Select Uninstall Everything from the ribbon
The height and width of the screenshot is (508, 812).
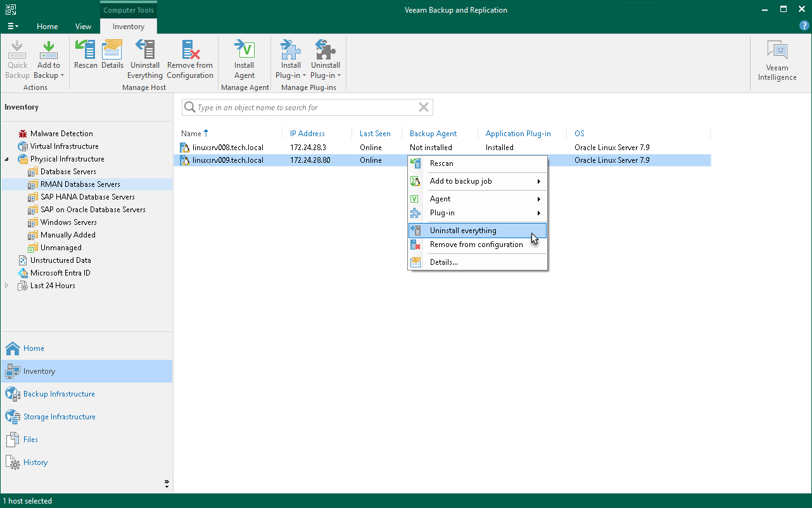pos(144,57)
